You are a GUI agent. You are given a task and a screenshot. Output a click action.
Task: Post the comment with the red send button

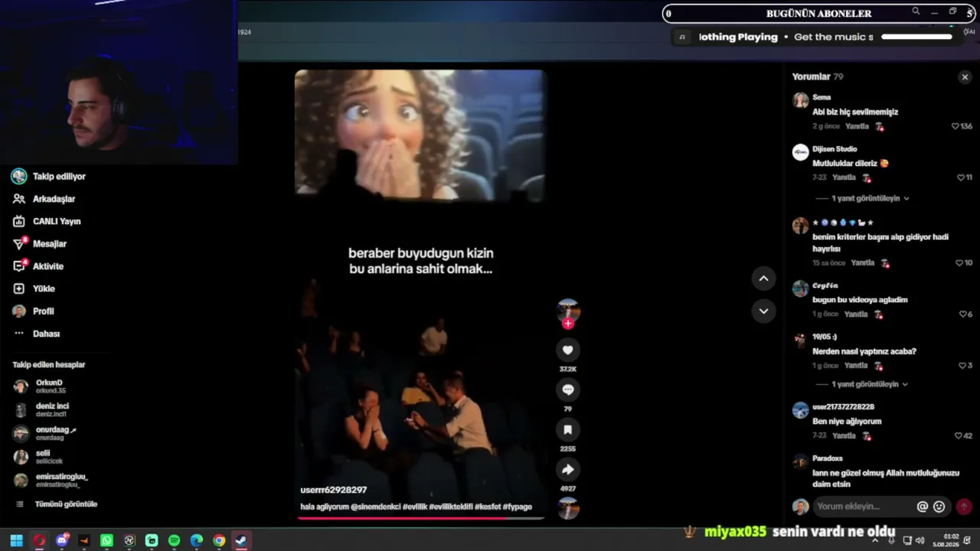(964, 507)
